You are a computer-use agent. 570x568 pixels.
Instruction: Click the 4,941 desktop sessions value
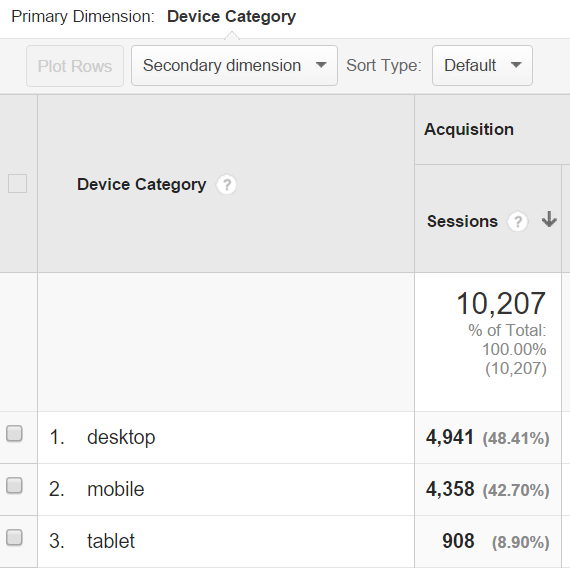click(450, 437)
